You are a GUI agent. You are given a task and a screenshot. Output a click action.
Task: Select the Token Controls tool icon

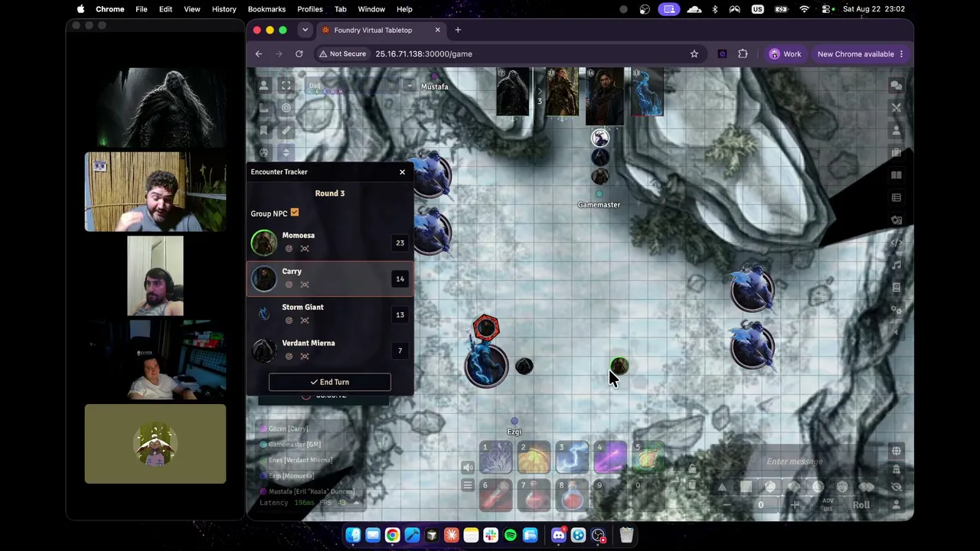coord(263,86)
